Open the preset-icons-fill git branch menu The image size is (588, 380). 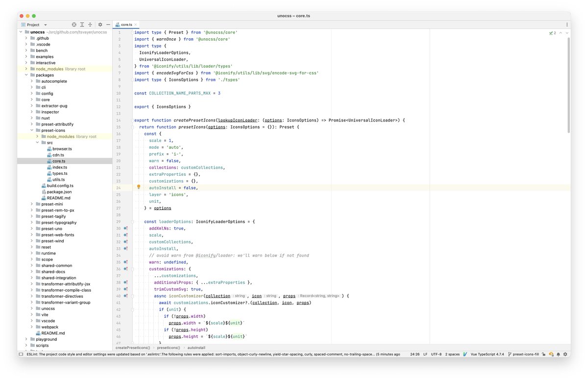pyautogui.click(x=523, y=354)
